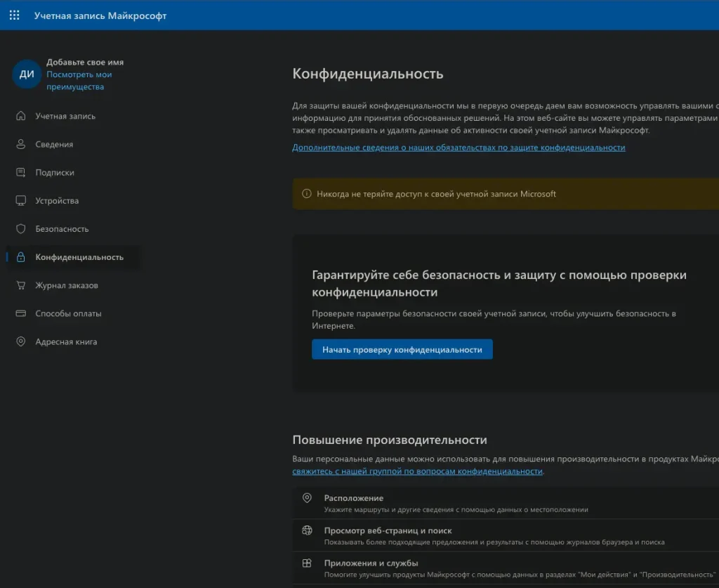
Task: Open Сведения in the sidebar menu
Action: point(54,144)
